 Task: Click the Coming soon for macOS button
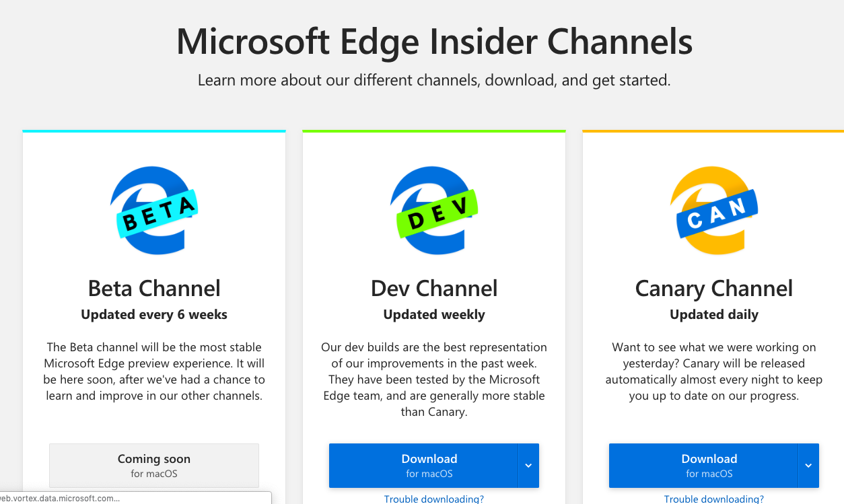(154, 465)
